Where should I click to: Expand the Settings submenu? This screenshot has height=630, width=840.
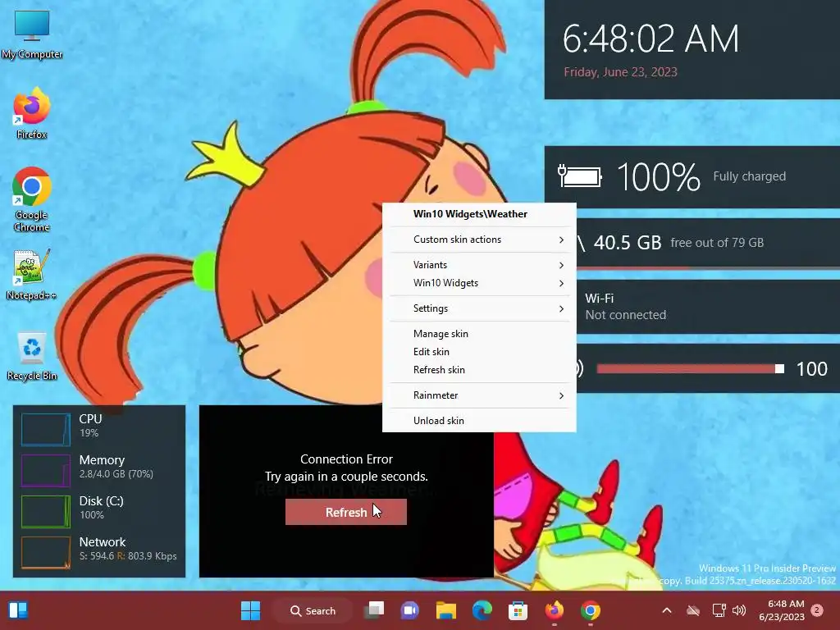tap(479, 308)
